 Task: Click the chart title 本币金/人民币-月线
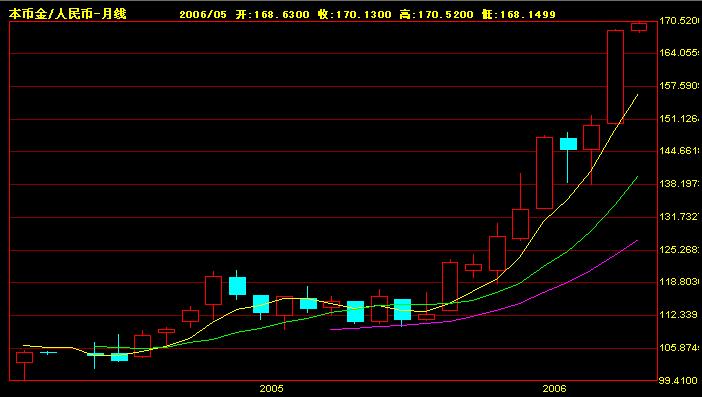click(68, 14)
